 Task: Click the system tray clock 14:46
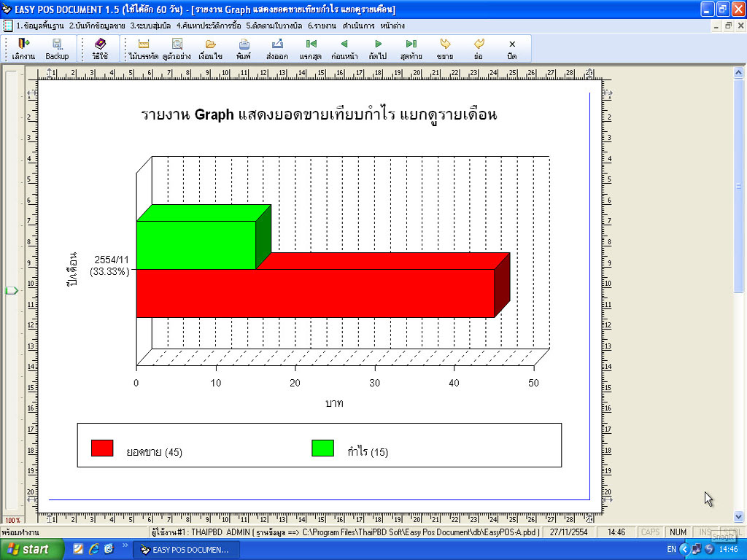pos(729,549)
